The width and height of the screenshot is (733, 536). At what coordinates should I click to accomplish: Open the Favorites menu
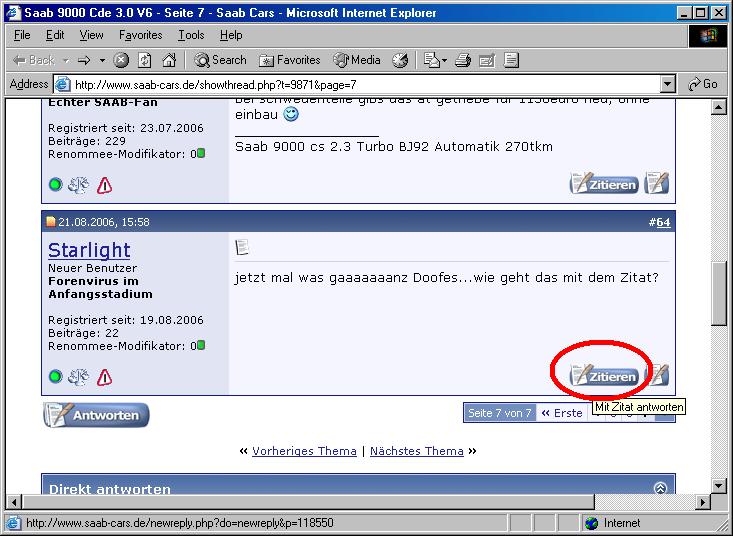point(140,35)
